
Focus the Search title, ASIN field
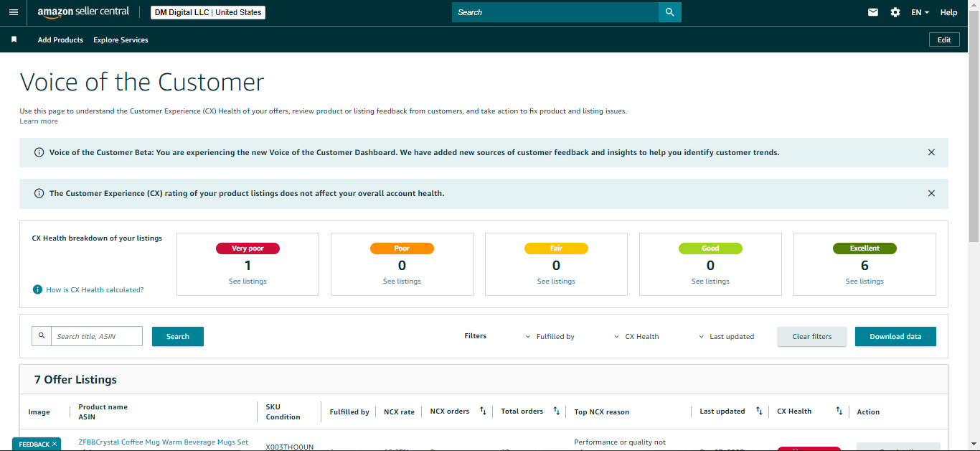(97, 336)
